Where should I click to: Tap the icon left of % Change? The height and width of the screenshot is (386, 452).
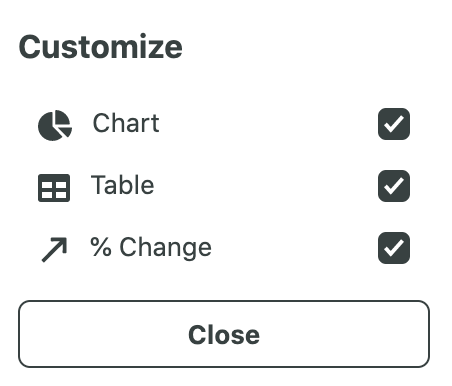[x=54, y=249]
